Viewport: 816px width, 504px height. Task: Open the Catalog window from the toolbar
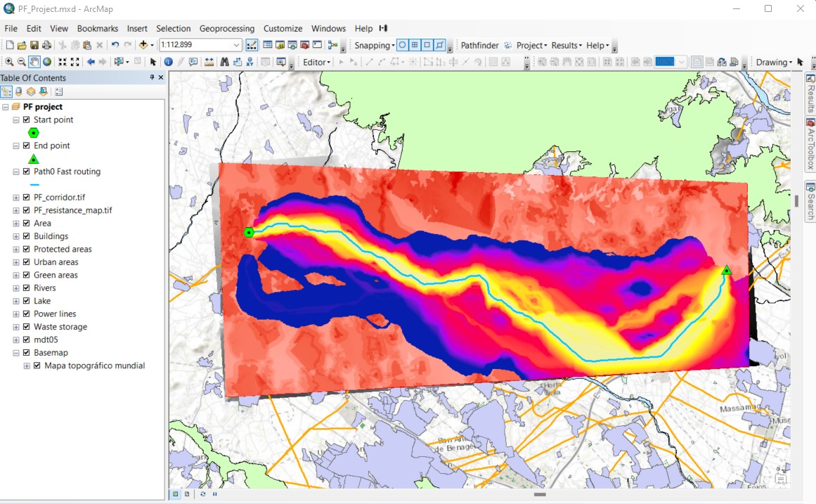(280, 45)
